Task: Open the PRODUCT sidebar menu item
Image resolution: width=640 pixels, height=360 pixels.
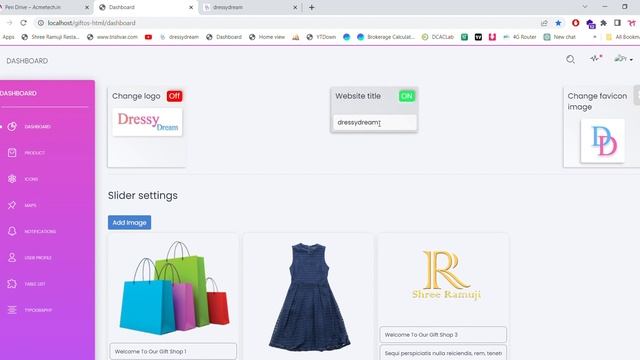Action: click(35, 153)
